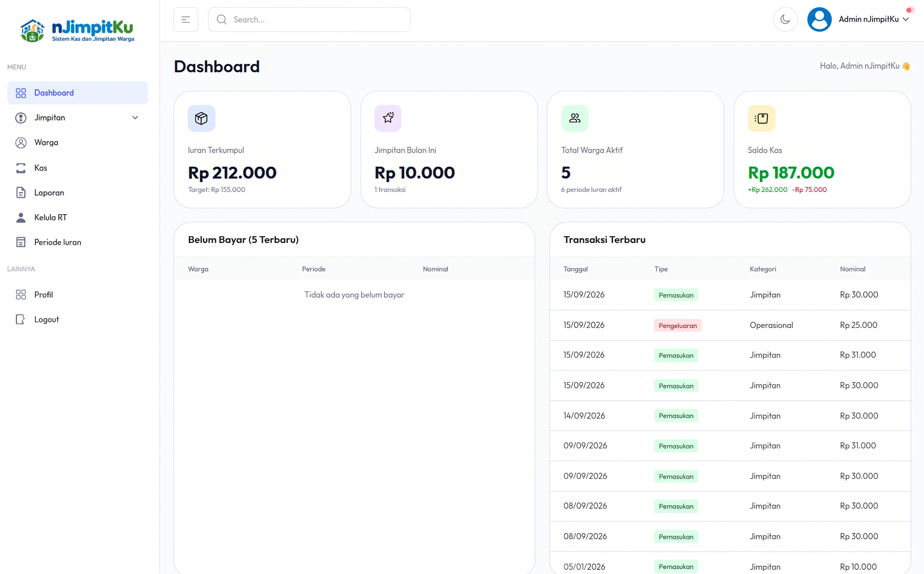Screen dimensions: 924x574
Task: Click the Operasional category cell
Action: pyautogui.click(x=771, y=325)
